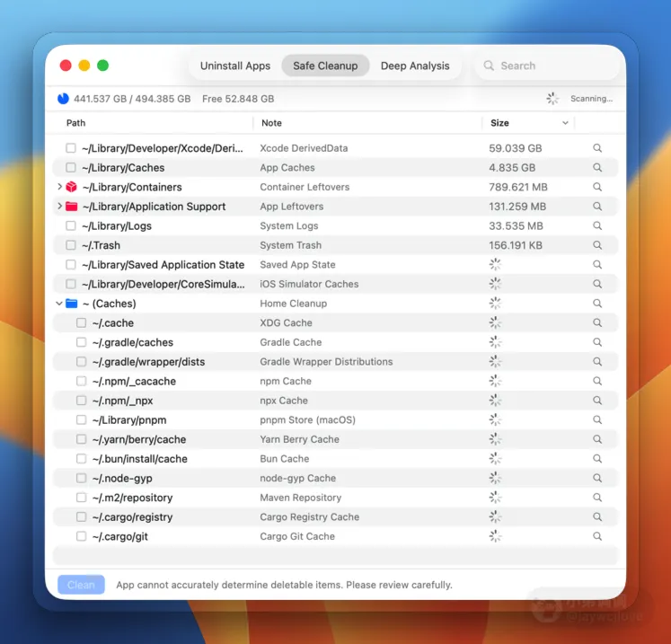Select the "59.039 GB" size value
The image size is (671, 644).
[x=516, y=148]
